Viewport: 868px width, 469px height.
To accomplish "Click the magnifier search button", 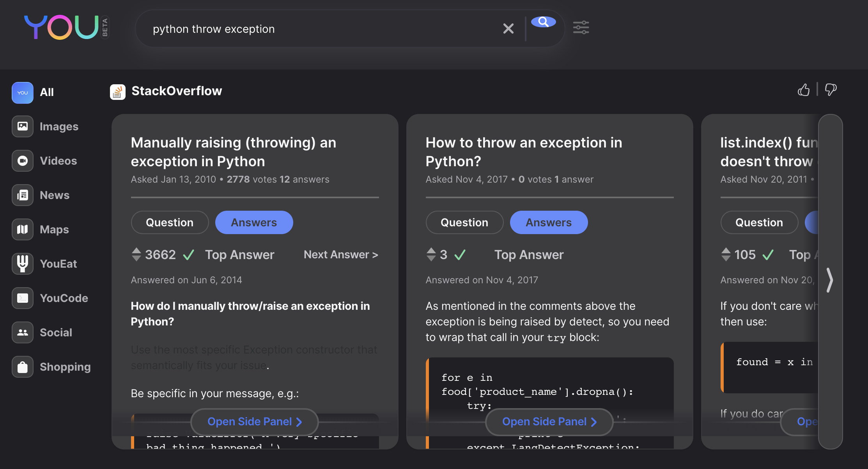I will [543, 22].
